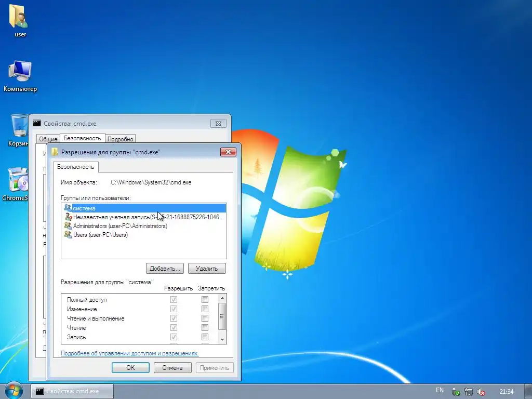Click the EN language indicator in tray
The width and height of the screenshot is (532, 399).
click(440, 390)
